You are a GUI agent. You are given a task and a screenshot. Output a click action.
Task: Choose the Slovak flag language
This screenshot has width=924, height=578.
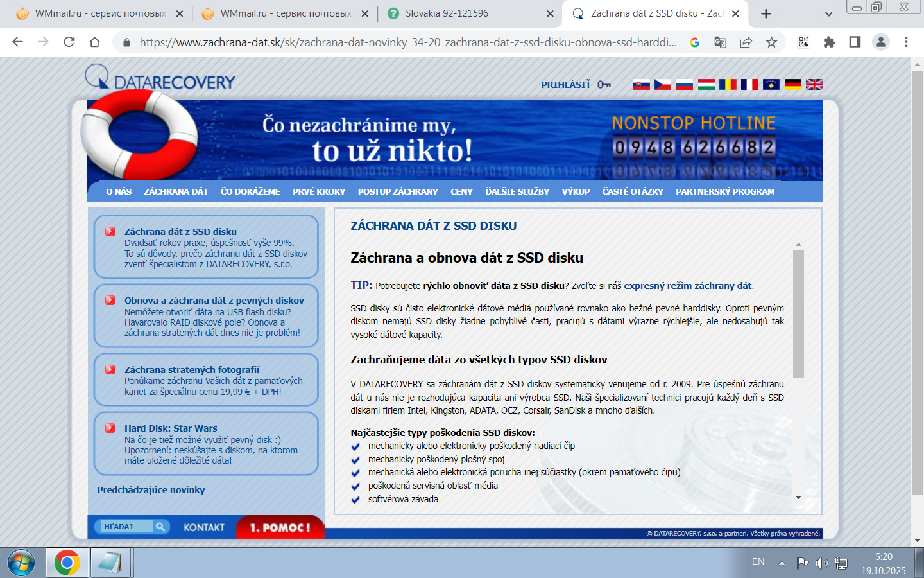[641, 84]
